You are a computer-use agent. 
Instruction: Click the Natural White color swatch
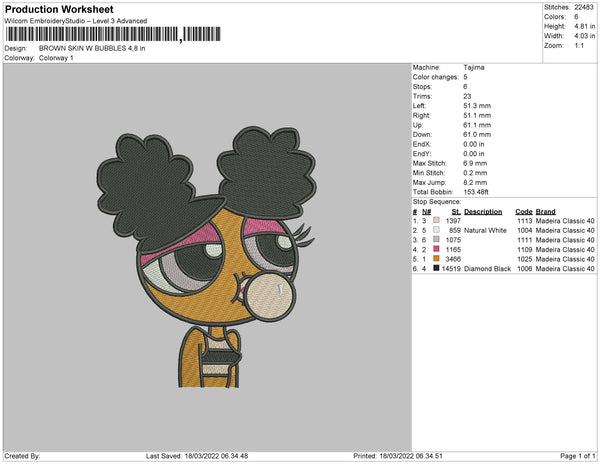coord(436,230)
